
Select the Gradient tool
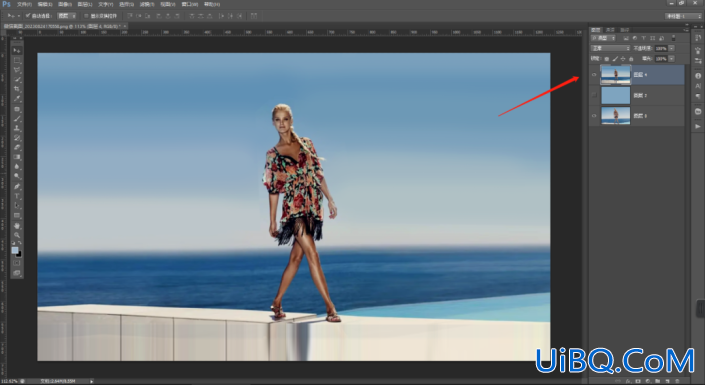click(x=17, y=157)
